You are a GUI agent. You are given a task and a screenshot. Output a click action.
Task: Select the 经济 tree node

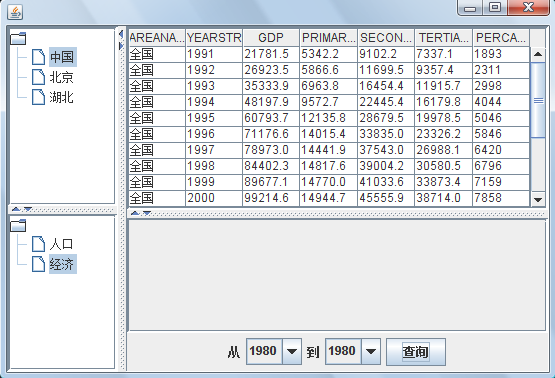point(63,264)
